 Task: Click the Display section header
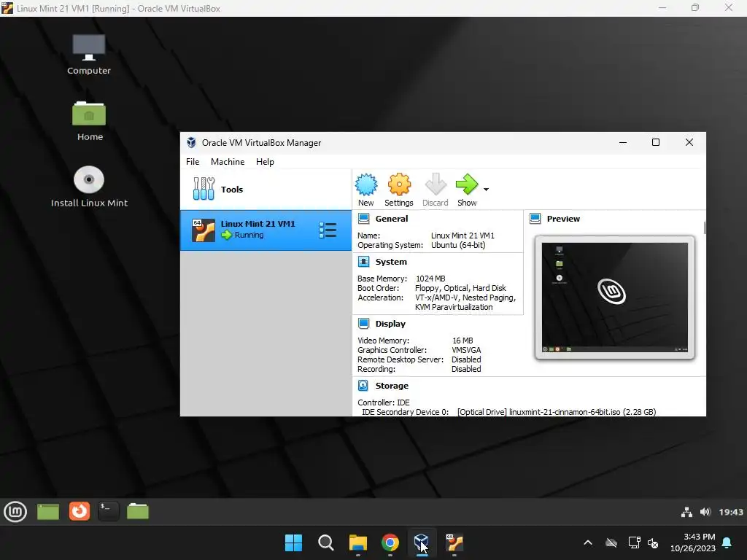390,324
